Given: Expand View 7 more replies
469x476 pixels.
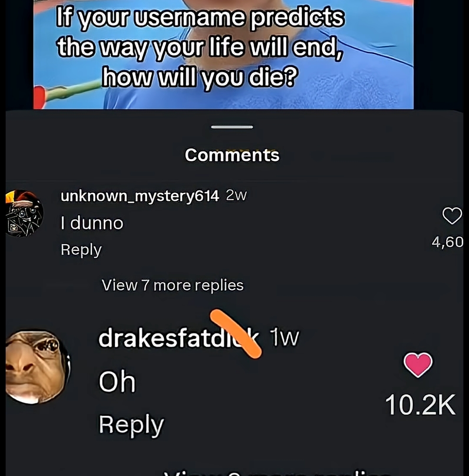Looking at the screenshot, I should 172,286.
